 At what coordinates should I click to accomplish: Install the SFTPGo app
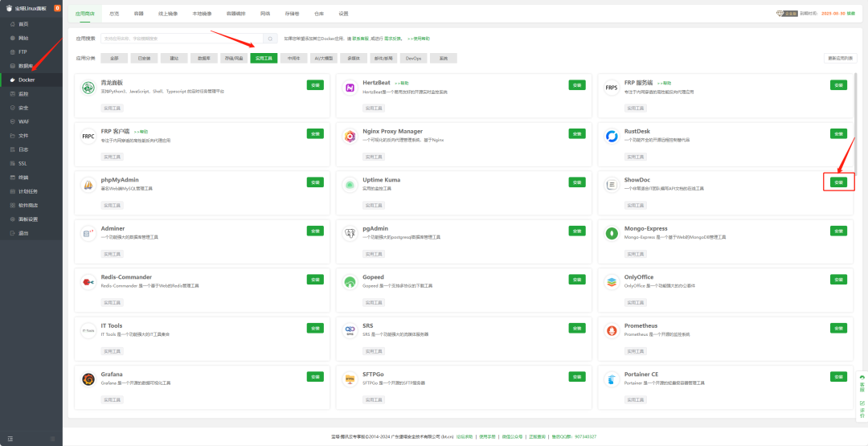pos(577,376)
